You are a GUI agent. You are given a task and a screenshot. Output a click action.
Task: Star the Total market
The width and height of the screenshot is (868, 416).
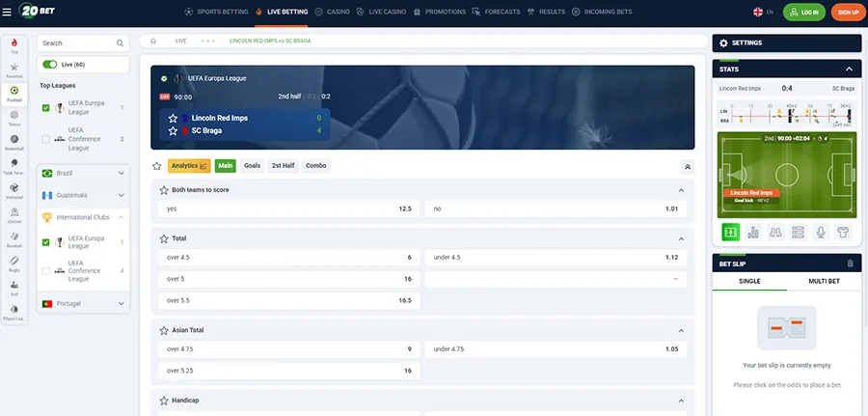click(x=164, y=238)
